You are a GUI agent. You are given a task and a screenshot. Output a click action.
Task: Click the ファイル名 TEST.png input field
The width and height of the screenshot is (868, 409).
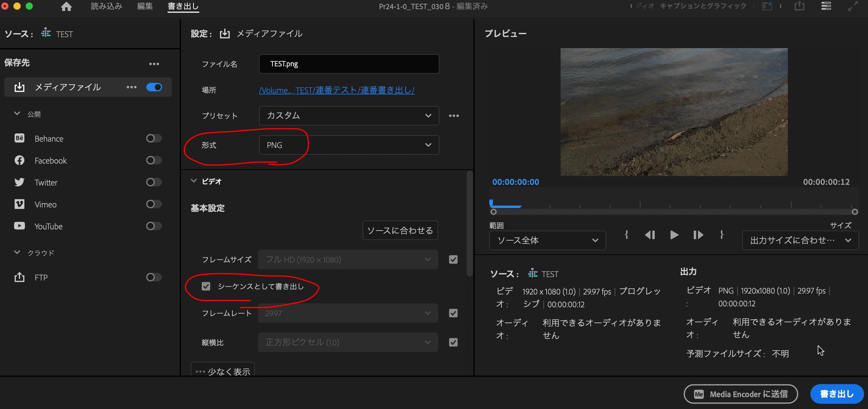point(349,64)
